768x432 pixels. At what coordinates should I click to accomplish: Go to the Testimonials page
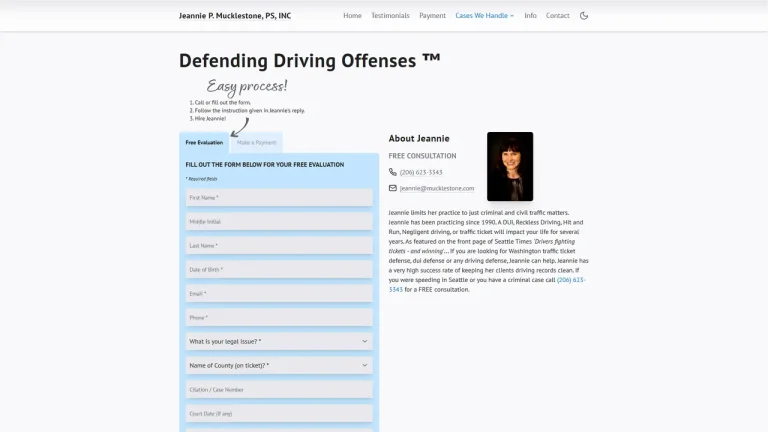[390, 16]
